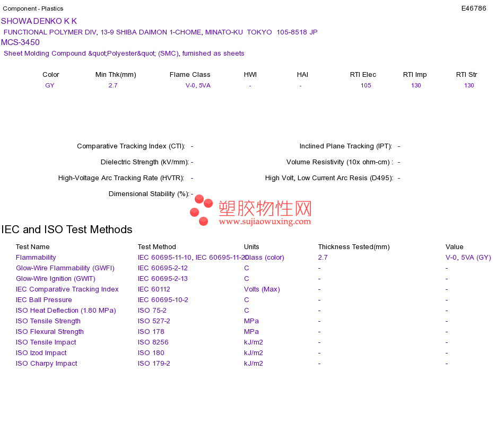Viewport: 504px width, 424px height.
Task: Click test method ISO 527-2
Action: 154,321
